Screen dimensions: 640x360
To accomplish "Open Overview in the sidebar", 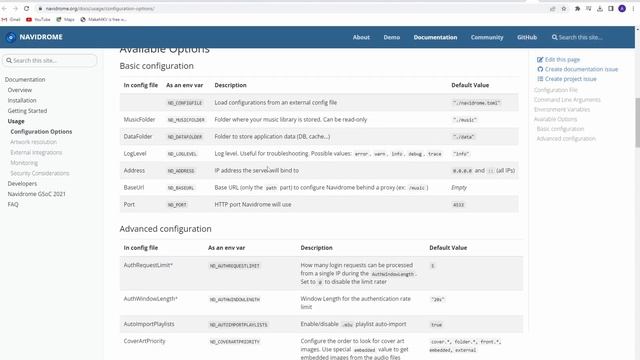I will pyautogui.click(x=20, y=90).
